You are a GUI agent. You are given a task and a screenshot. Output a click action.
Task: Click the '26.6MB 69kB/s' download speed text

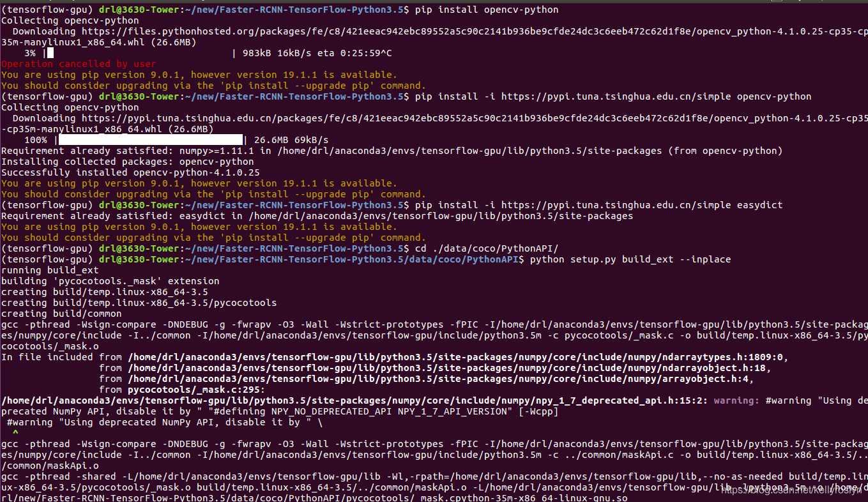tap(291, 140)
